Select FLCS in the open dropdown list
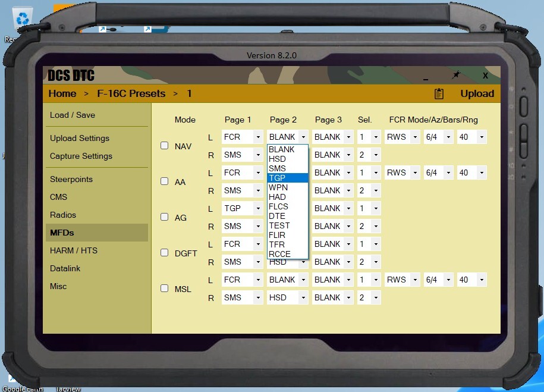Image resolution: width=544 pixels, height=392 pixels. [288, 206]
